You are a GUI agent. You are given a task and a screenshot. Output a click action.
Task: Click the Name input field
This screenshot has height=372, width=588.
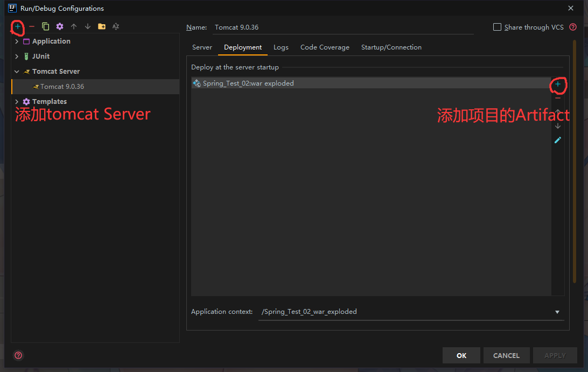[343, 27]
